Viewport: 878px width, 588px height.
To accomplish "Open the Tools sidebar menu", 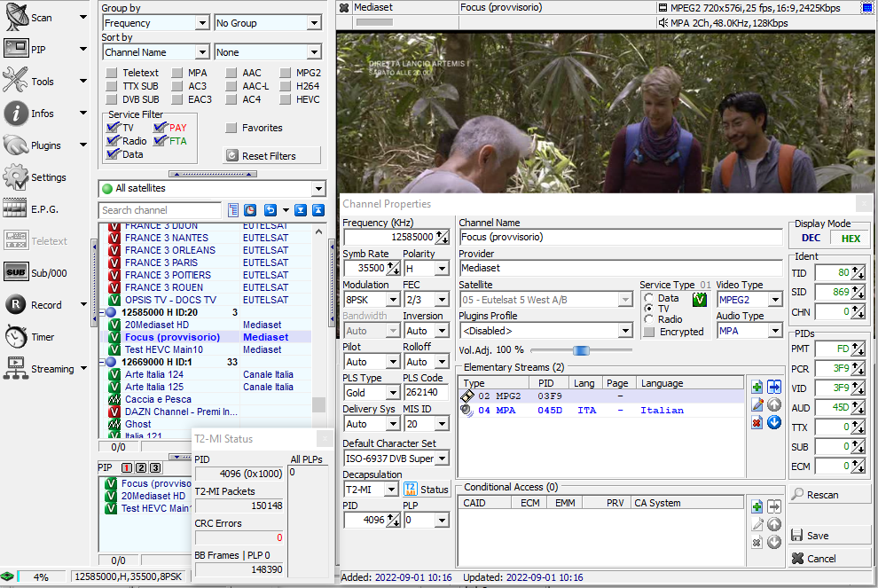I will point(45,82).
